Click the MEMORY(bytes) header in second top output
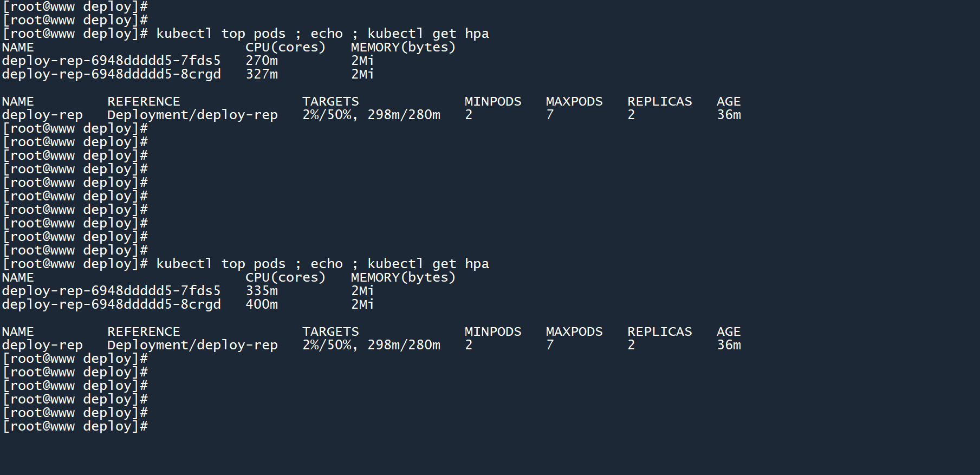Screen dimensions: 980x475 (403, 277)
